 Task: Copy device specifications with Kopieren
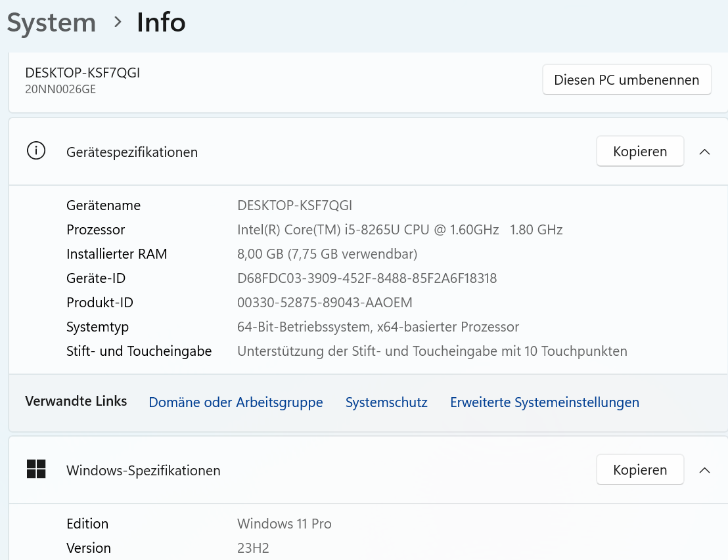click(x=640, y=151)
